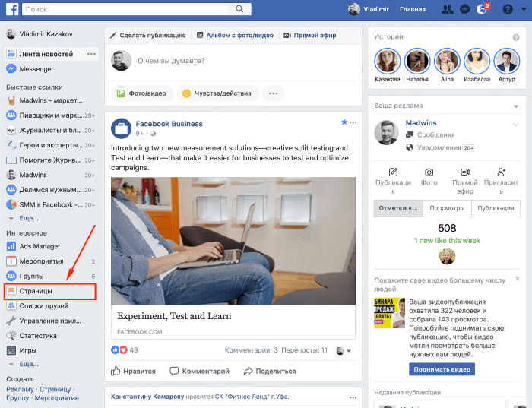This screenshot has height=408, width=532.
Task: Click Публикация pencil icon in Madwins panel
Action: [x=393, y=172]
